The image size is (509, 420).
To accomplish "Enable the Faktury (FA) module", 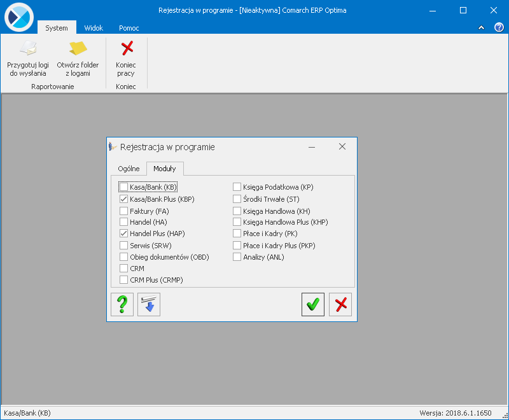I will pos(123,211).
